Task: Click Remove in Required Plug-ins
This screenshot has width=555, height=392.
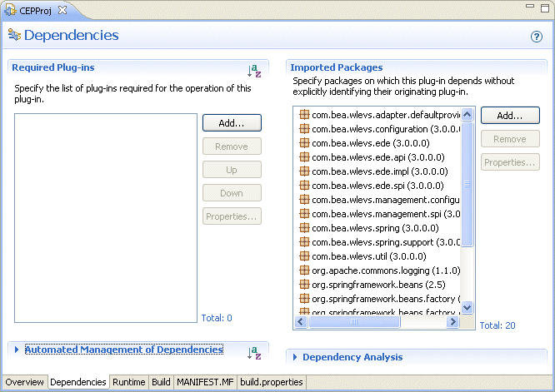Action: (x=232, y=146)
